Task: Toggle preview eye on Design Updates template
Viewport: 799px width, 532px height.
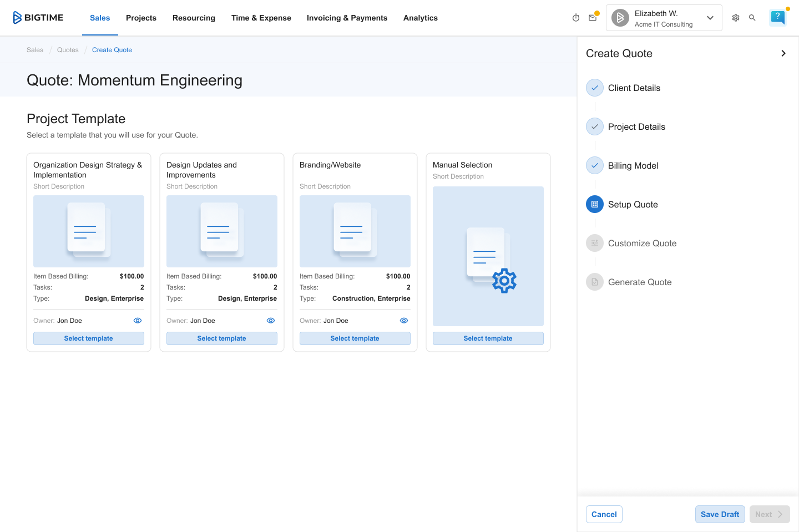Action: (271, 321)
